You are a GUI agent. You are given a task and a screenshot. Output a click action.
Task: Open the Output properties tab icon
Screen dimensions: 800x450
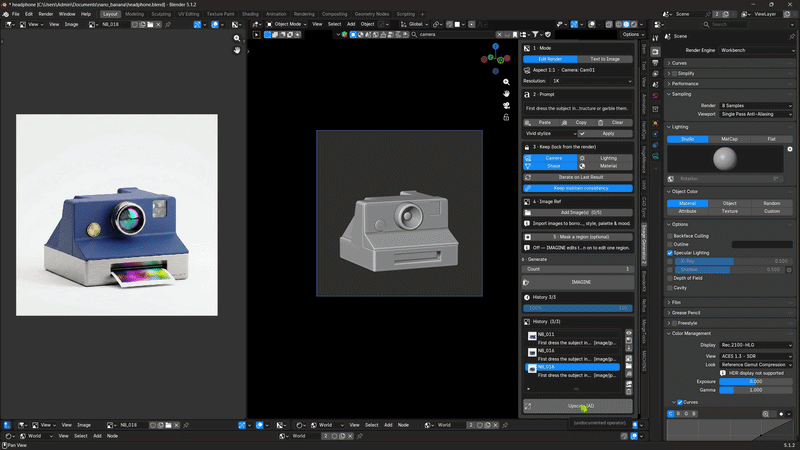[655, 63]
